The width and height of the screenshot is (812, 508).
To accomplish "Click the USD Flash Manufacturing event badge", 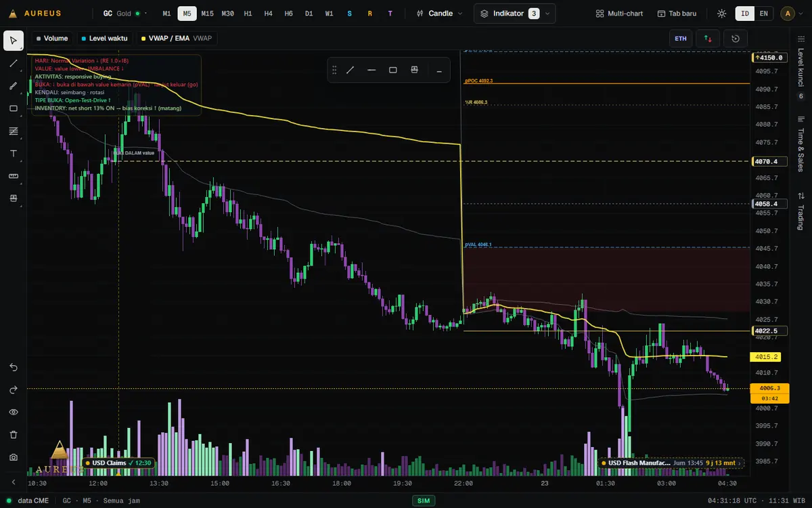I will point(671,463).
